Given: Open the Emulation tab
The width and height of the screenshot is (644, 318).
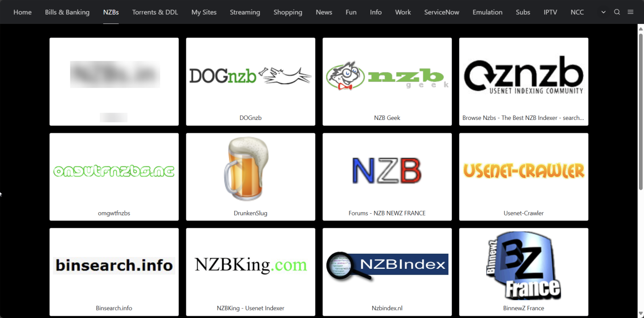Looking at the screenshot, I should click(488, 12).
